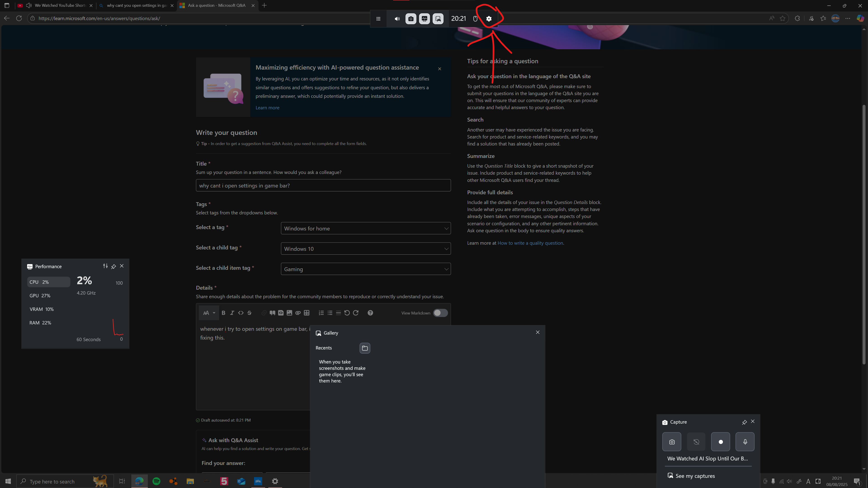
Task: Switch to the 'why cant you open settings' tab
Action: click(137, 5)
